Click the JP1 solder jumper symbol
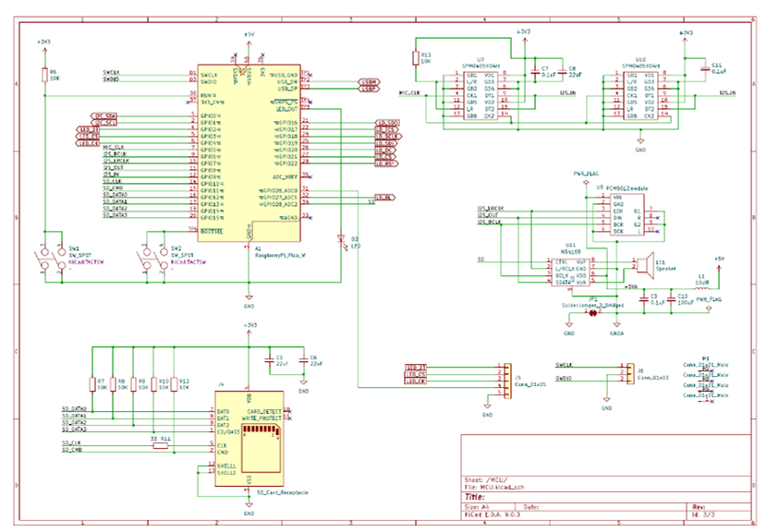Viewport: 766px width, 532px height. [591, 313]
